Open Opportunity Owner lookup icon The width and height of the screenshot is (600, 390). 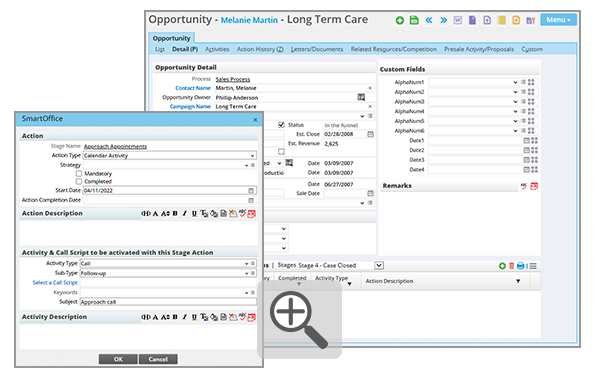coord(361,97)
